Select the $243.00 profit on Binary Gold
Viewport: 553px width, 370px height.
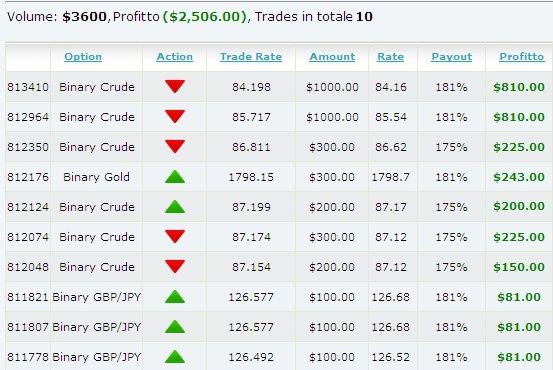(x=519, y=177)
